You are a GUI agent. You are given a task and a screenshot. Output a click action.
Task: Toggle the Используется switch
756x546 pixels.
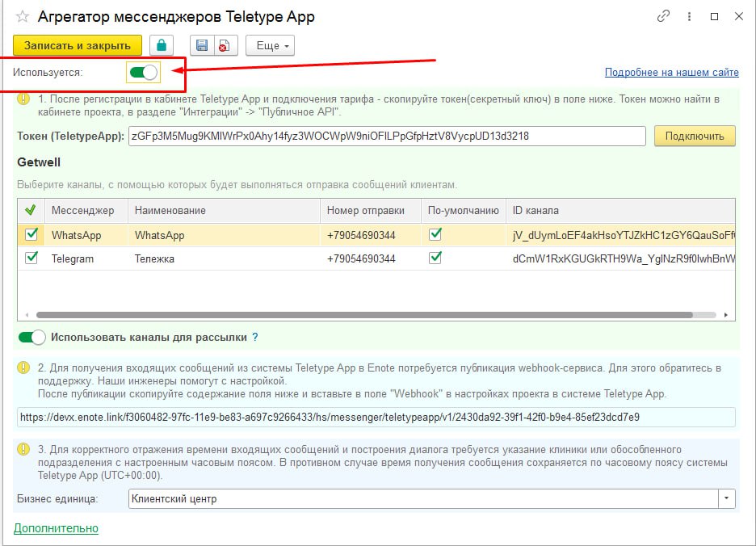tap(143, 73)
